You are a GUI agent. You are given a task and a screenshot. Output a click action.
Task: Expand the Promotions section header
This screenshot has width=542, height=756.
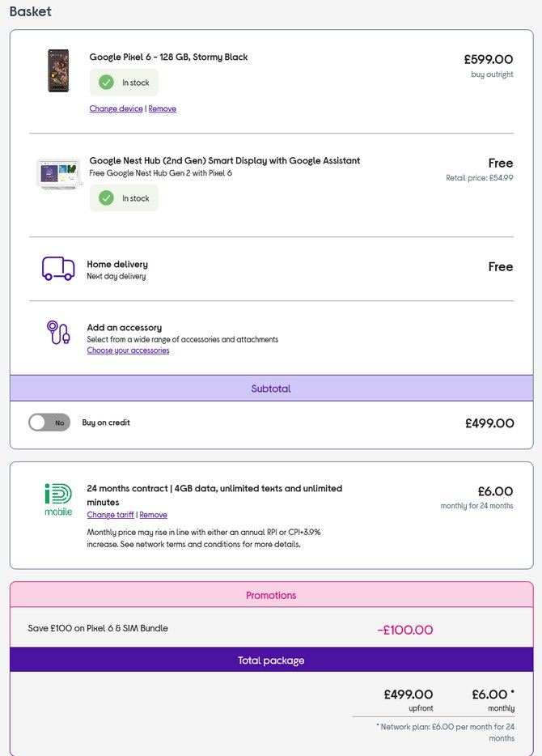pos(271,595)
